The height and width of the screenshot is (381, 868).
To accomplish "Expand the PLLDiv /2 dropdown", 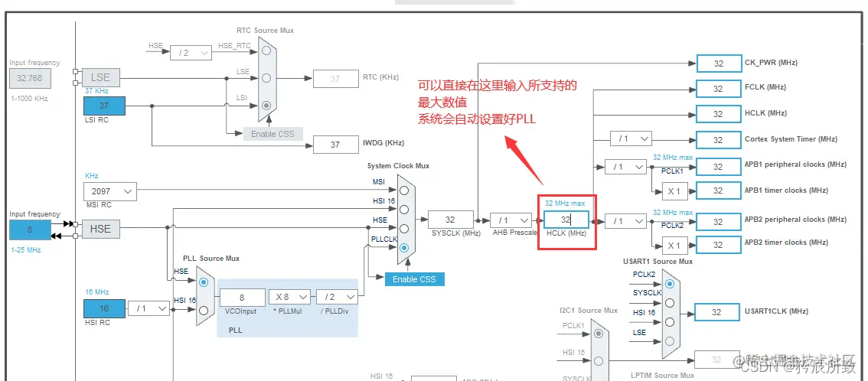I will (x=337, y=296).
